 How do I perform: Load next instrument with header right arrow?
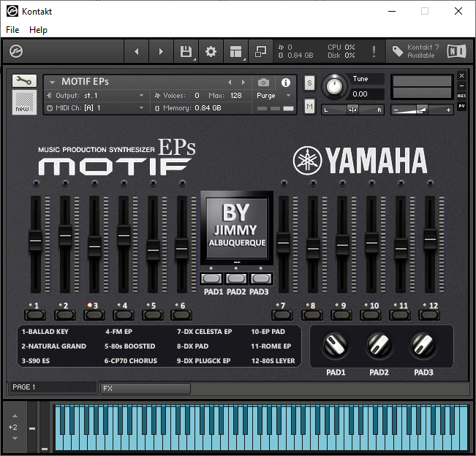click(243, 83)
